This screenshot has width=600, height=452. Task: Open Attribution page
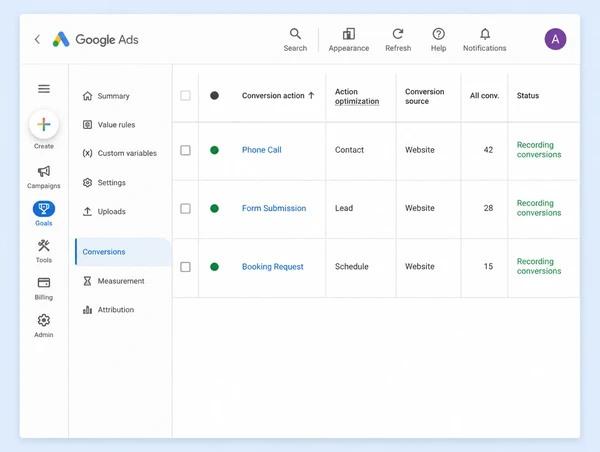[x=108, y=310]
